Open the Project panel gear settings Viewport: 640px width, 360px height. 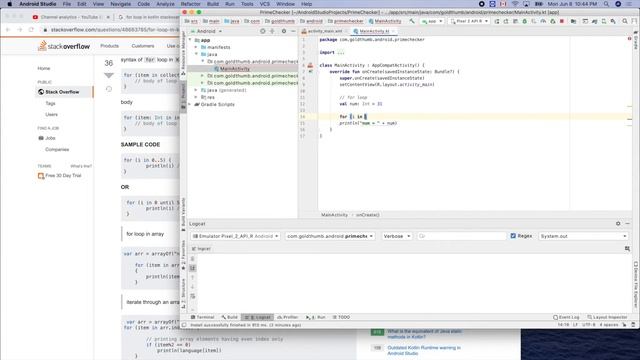coord(284,31)
